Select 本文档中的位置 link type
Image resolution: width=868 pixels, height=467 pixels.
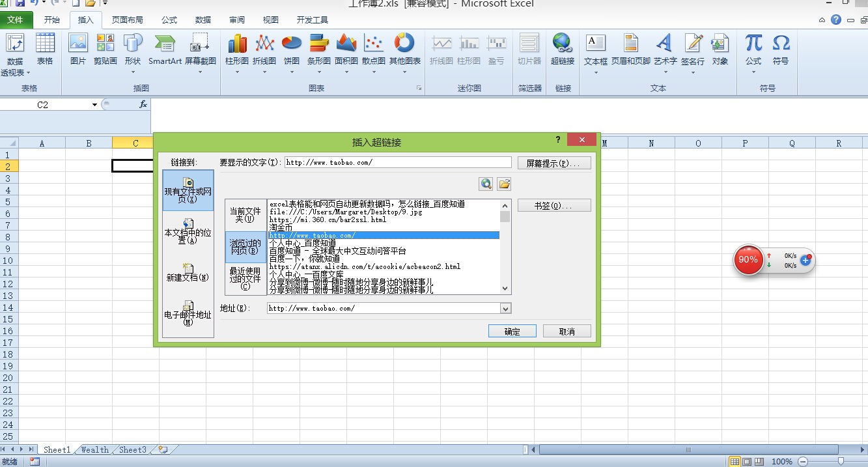[188, 232]
